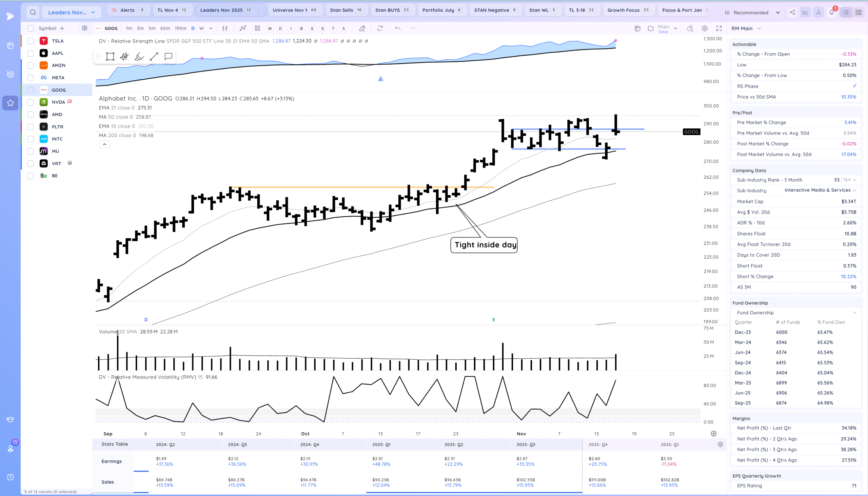Collapse the indicator legend chevron
This screenshot has height=496, width=868.
[104, 144]
